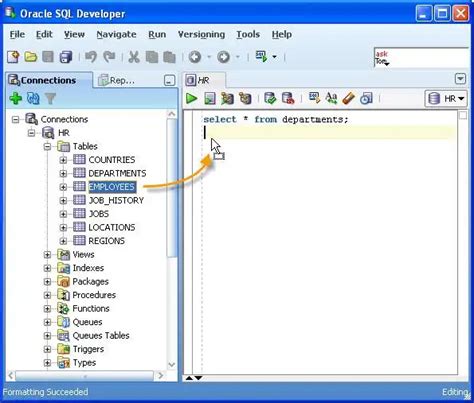Expand the DEPARTMENTS table node

coord(63,173)
